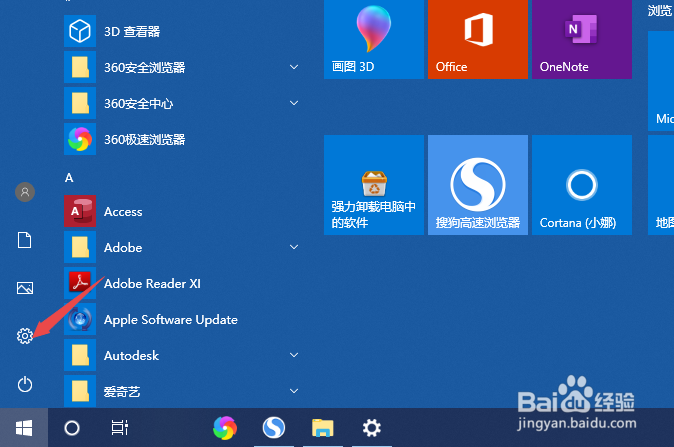Open the OneNote tile
The height and width of the screenshot is (447, 674).
point(582,40)
